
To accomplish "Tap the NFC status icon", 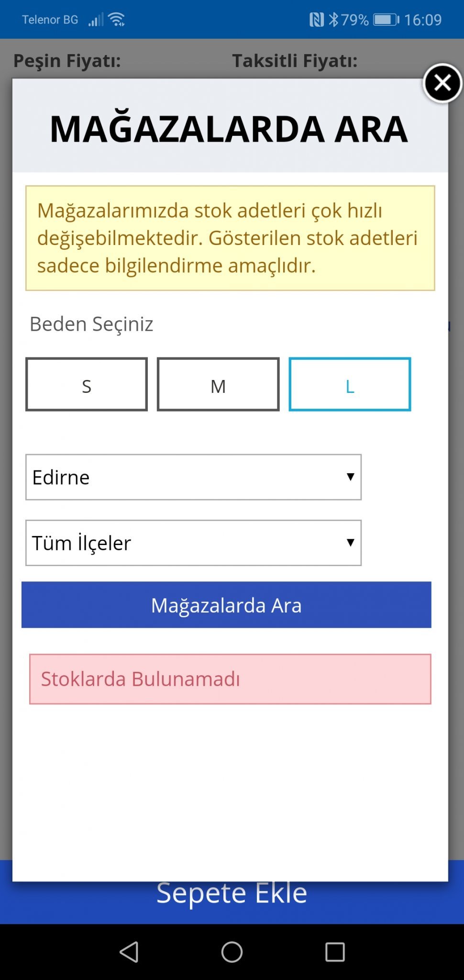I will (x=316, y=20).
